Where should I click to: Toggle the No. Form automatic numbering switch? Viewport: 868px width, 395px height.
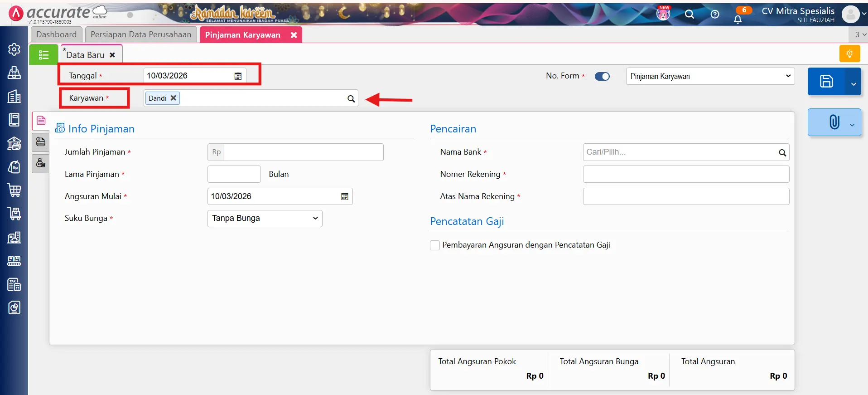[x=602, y=76]
